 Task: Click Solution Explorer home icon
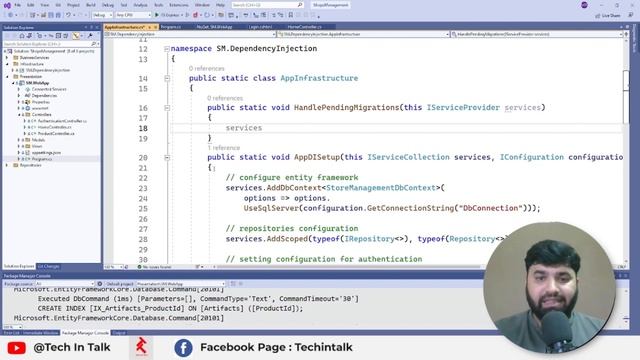click(22, 36)
